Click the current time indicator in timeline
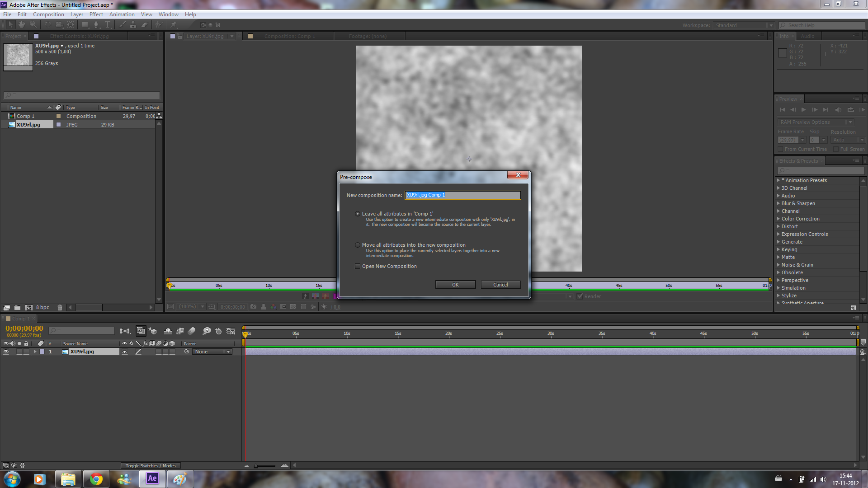This screenshot has width=868, height=488. click(245, 334)
